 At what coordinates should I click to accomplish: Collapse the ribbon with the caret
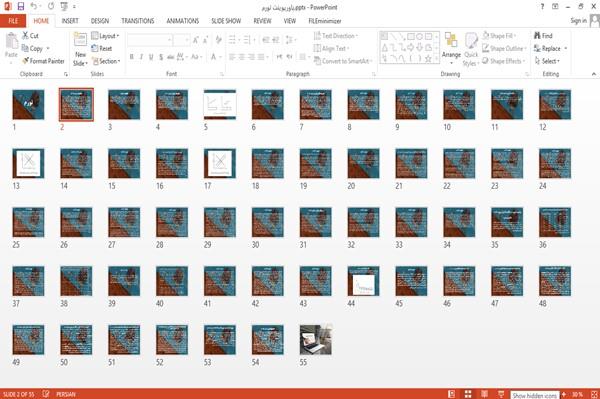click(593, 74)
